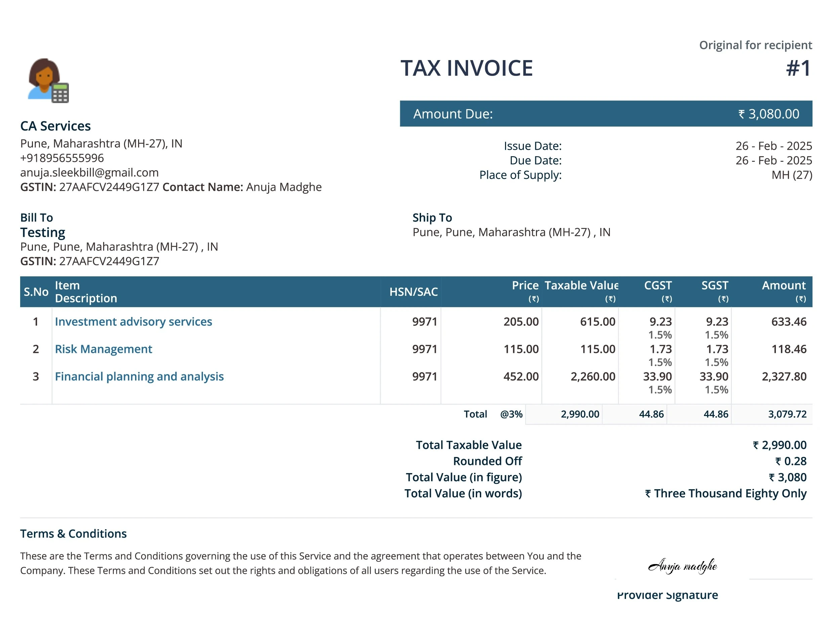Click the email anuja.sleekbill@gmail.com
Image resolution: width=833 pixels, height=644 pixels.
89,173
